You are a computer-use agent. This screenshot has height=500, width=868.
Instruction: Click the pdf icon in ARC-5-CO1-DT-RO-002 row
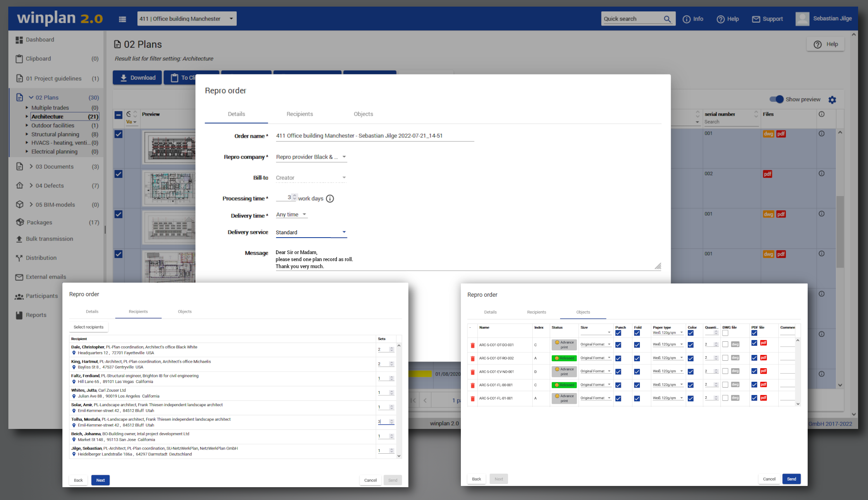click(763, 357)
